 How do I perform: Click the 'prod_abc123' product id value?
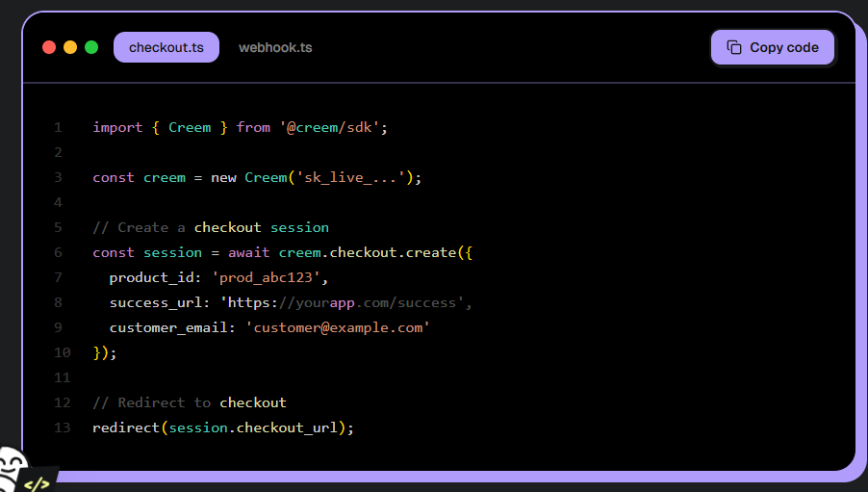coord(267,277)
